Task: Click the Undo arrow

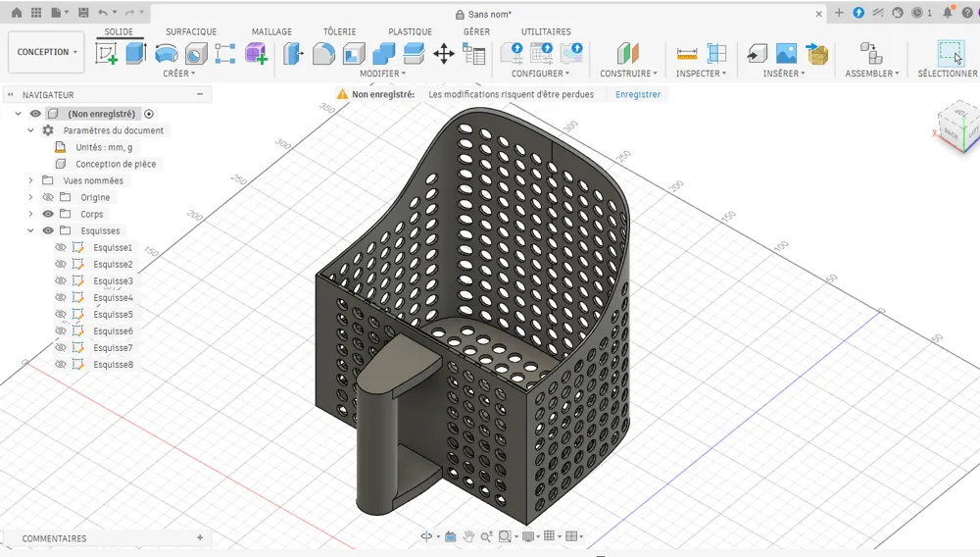Action: pyautogui.click(x=103, y=13)
